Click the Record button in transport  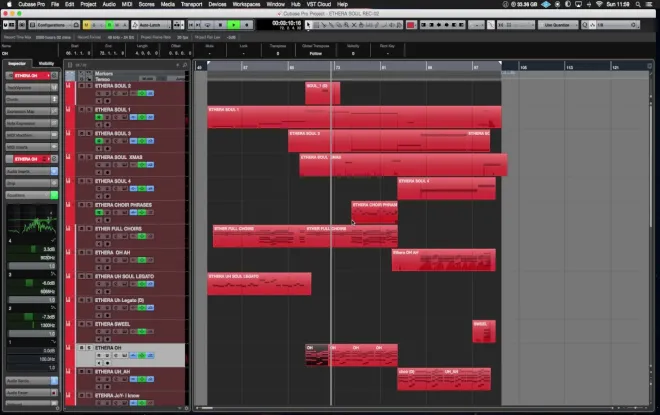pyautogui.click(x=247, y=25)
